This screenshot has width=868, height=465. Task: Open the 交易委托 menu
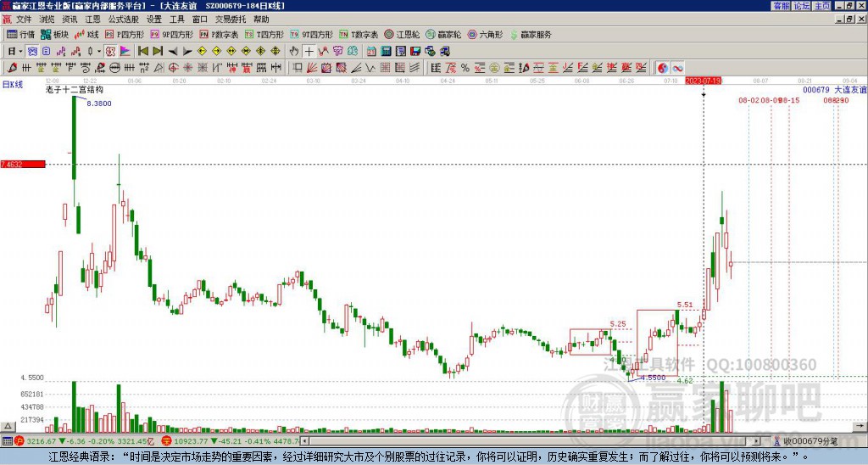[x=231, y=20]
